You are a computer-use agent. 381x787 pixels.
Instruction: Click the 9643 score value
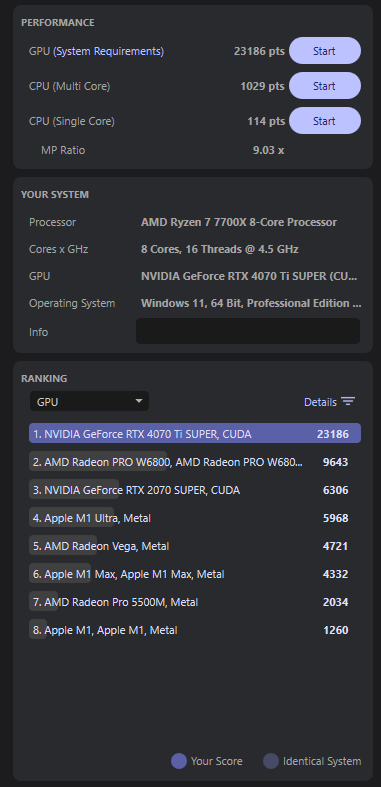coord(335,462)
